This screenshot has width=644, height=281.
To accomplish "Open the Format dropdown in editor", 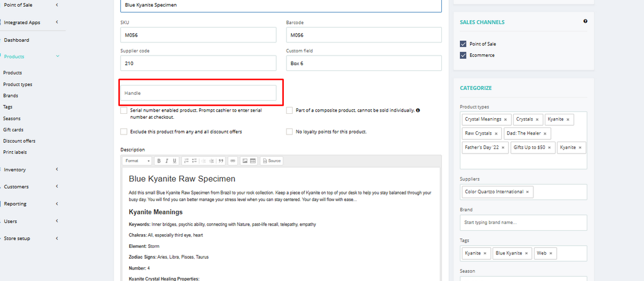I will point(138,161).
